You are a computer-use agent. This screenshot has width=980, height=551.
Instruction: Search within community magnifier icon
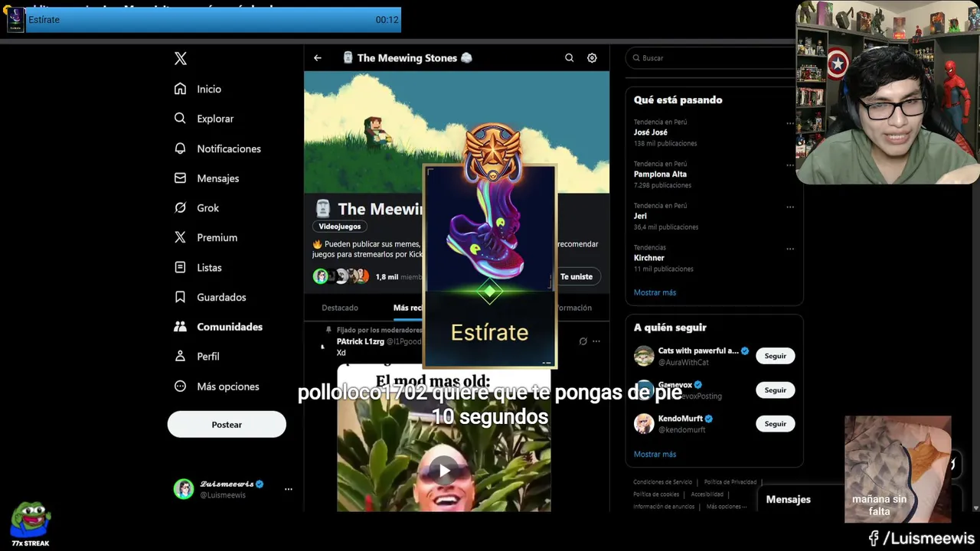(x=569, y=57)
